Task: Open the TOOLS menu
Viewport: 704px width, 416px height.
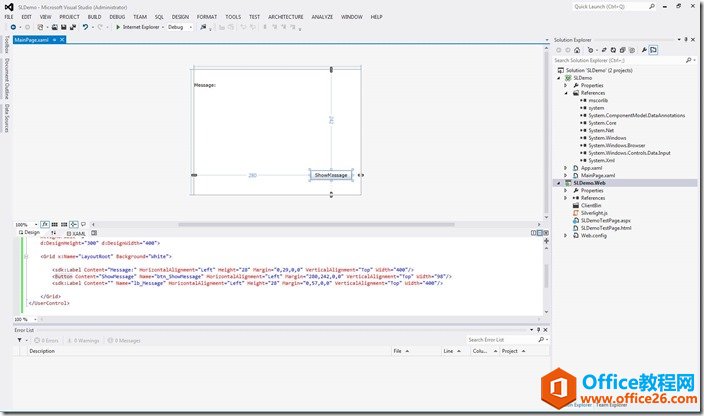Action: click(x=233, y=17)
